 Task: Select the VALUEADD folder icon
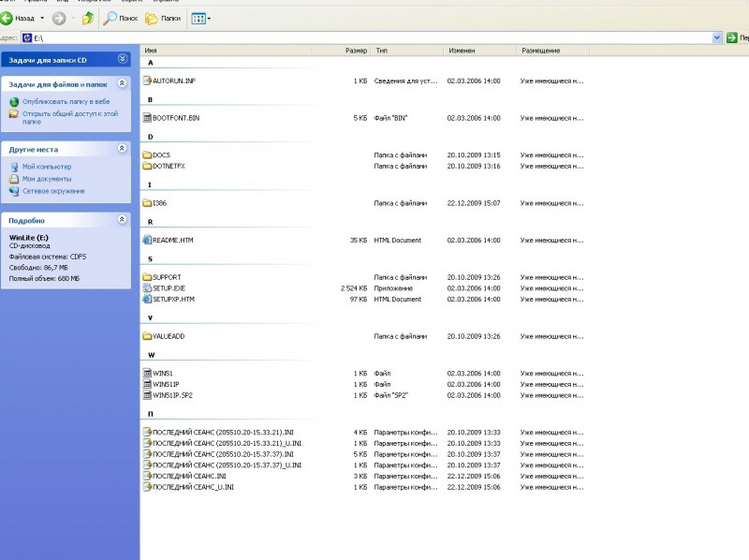pos(147,336)
